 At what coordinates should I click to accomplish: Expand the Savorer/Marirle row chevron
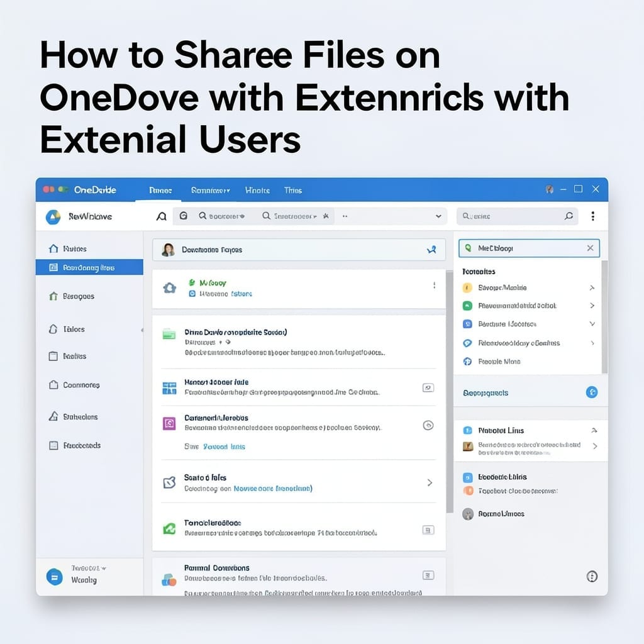[592, 287]
